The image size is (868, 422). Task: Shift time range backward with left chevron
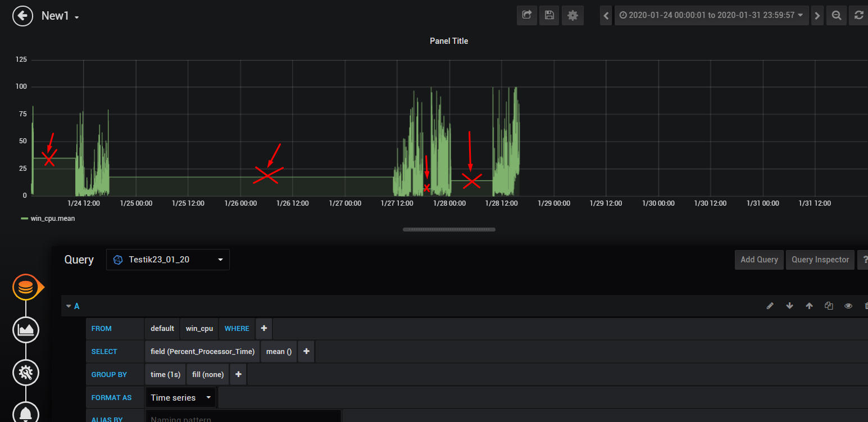(606, 15)
